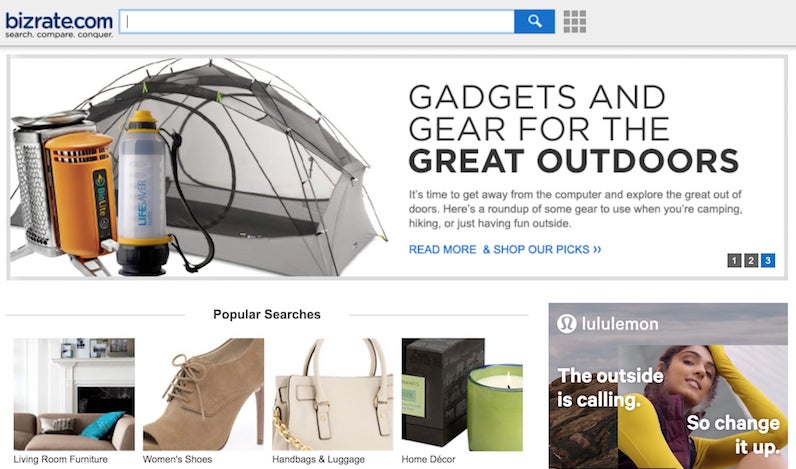Click the Handbags & Luggage text link
This screenshot has height=469, width=796.
318,459
